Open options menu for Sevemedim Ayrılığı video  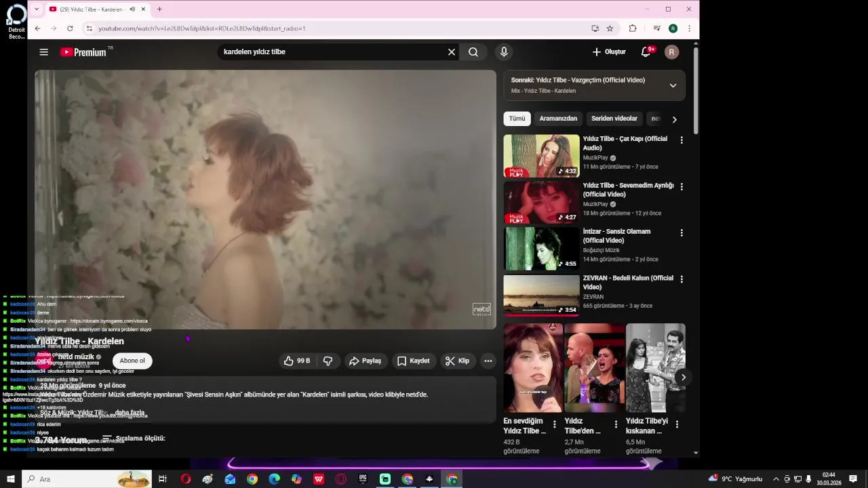(682, 186)
